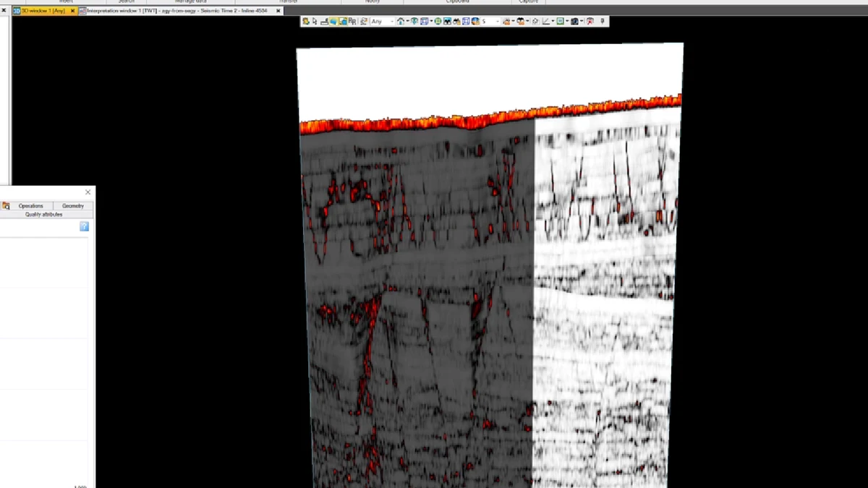
Task: Activate the yellow hand view-mode tool
Action: click(x=306, y=22)
